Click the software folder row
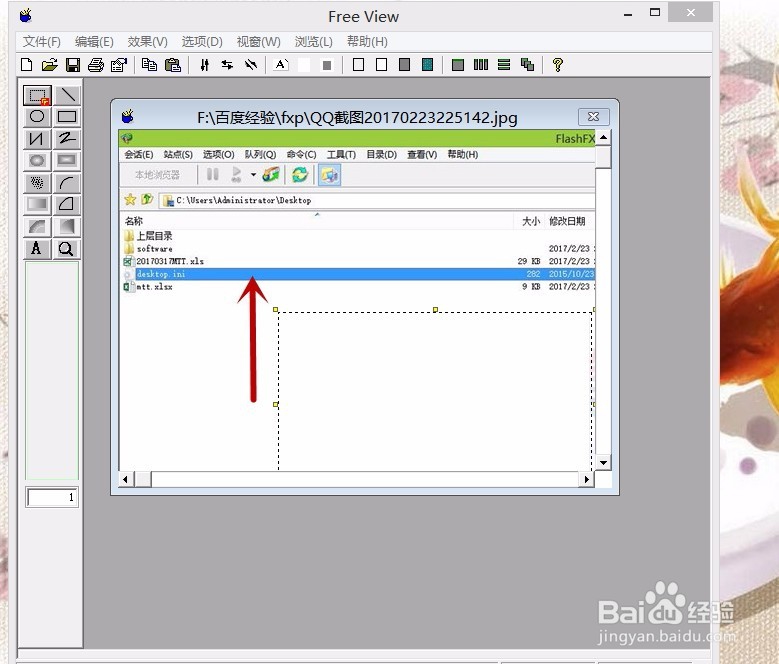This screenshot has width=779, height=664. [x=358, y=248]
